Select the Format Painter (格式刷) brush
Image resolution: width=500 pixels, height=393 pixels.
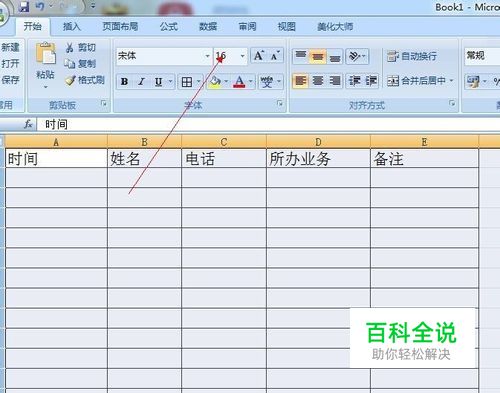70,80
